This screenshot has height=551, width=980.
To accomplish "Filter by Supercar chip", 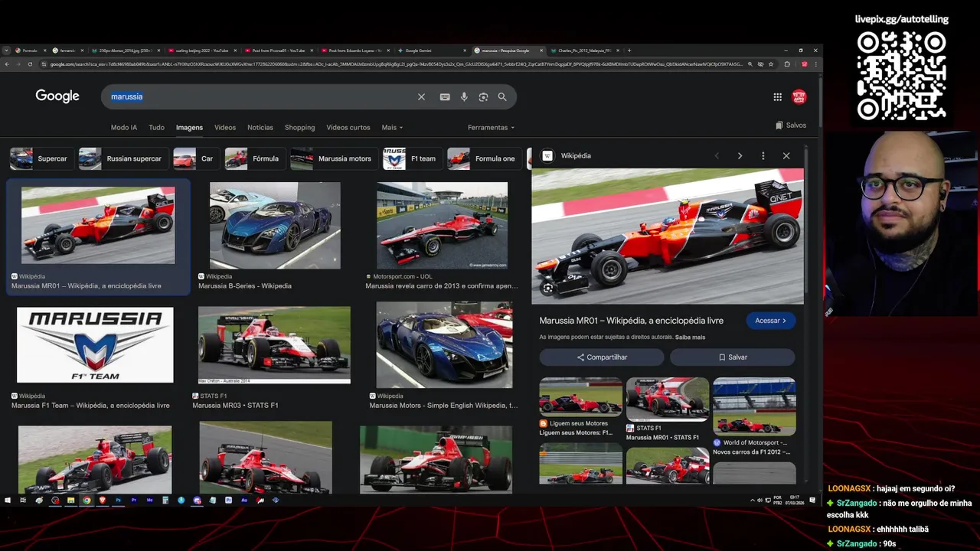I will [x=42, y=158].
